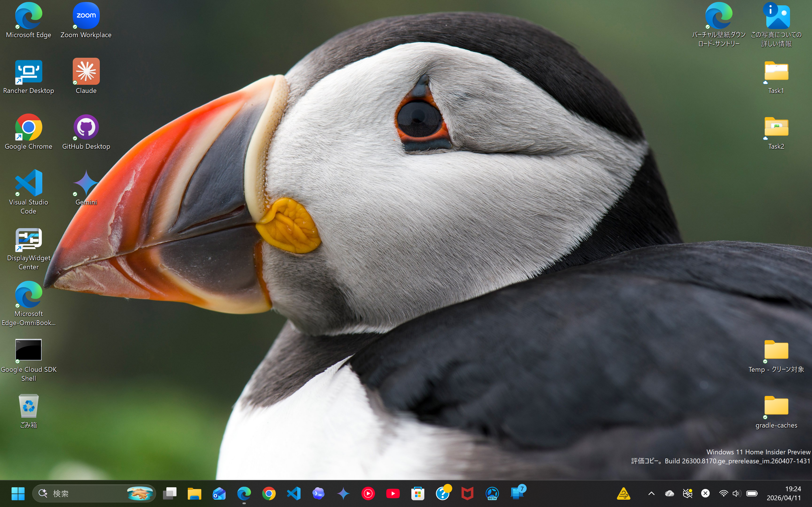Viewport: 812px width, 507px height.
Task: Select Google Cloud SDK Shell icon
Action: tap(28, 350)
